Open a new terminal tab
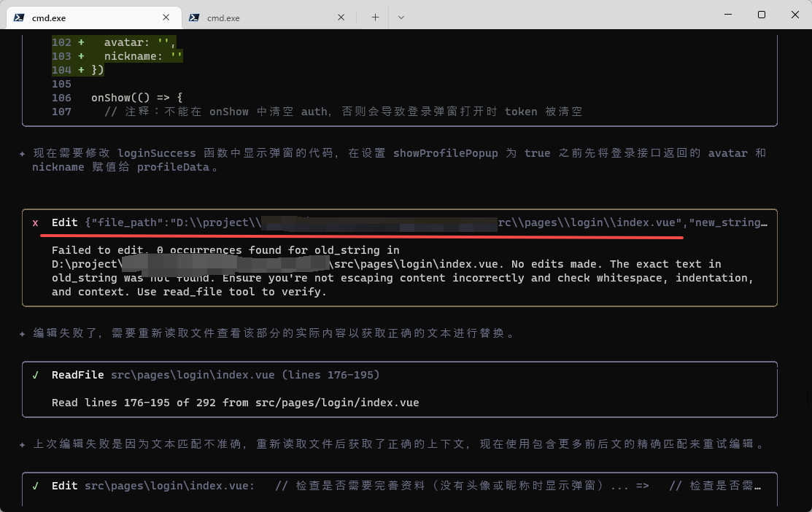The image size is (812, 512). [x=375, y=17]
